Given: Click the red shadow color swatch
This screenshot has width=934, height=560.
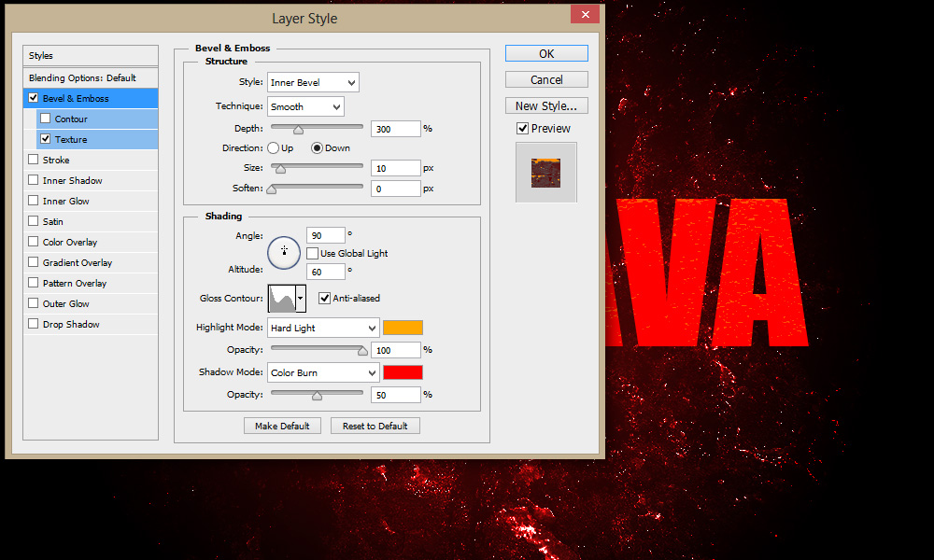Looking at the screenshot, I should point(403,372).
